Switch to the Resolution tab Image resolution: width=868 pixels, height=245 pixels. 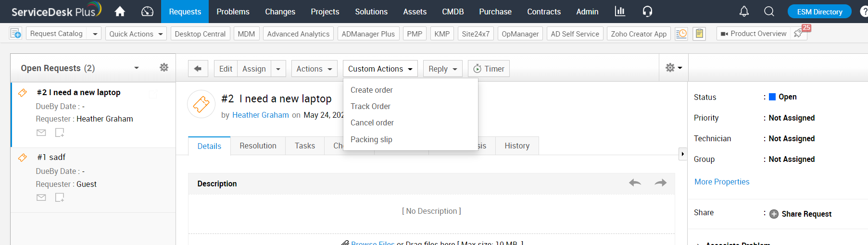pos(258,146)
